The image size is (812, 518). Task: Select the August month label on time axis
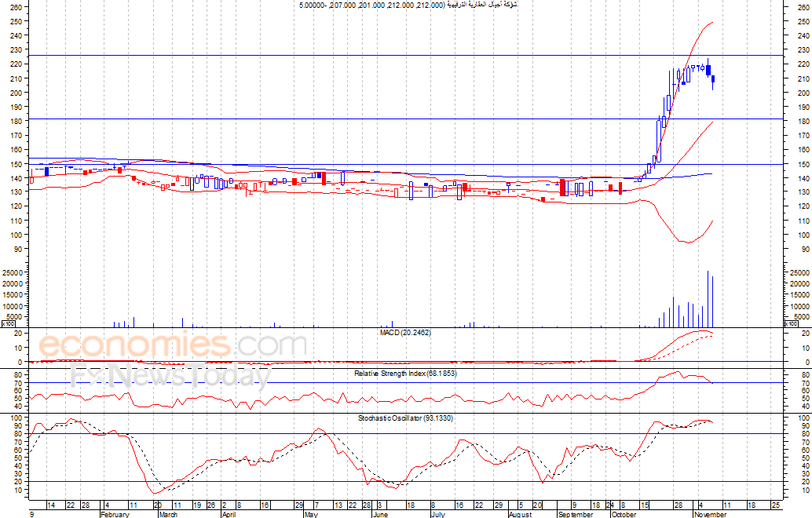(x=520, y=514)
